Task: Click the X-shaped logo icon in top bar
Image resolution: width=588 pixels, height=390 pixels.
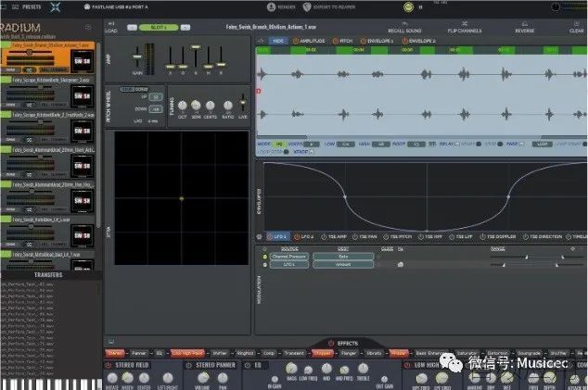Action: (55, 6)
